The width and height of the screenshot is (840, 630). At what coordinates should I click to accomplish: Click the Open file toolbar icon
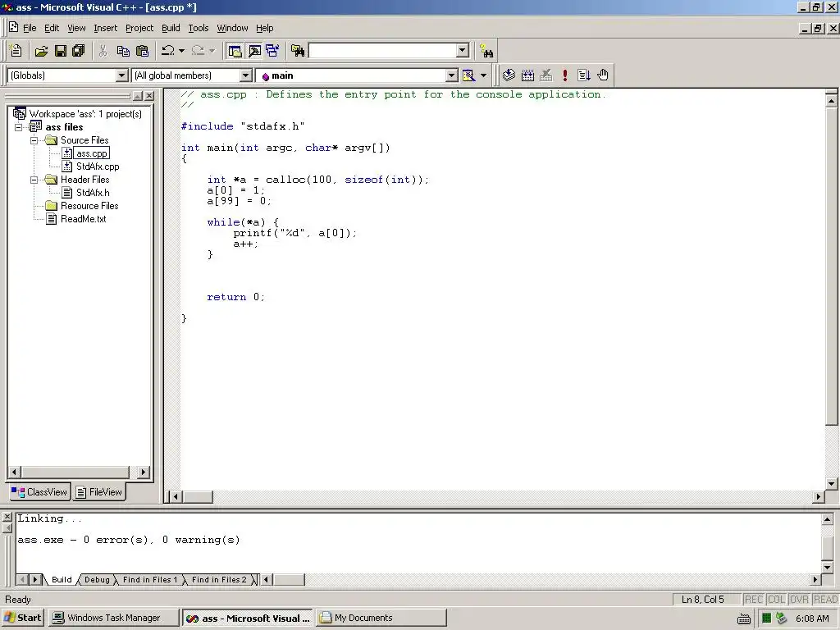[x=41, y=51]
